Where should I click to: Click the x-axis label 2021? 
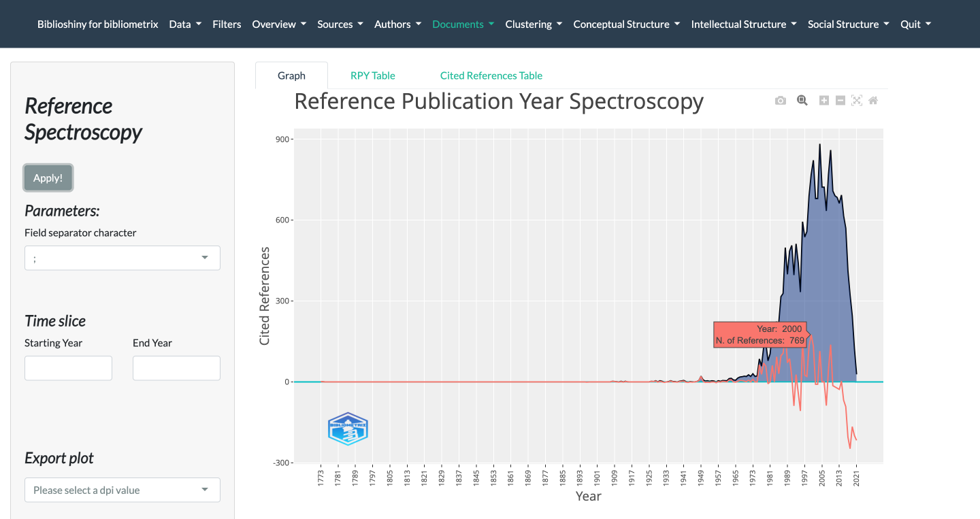coord(856,478)
